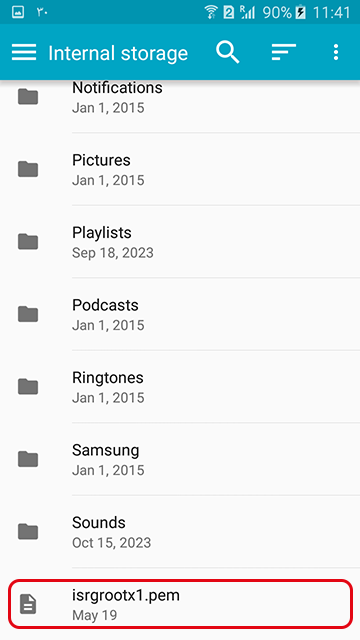Screen dimensions: 360x640
Task: Tap the Podcasts folder icon
Action: tap(28, 314)
